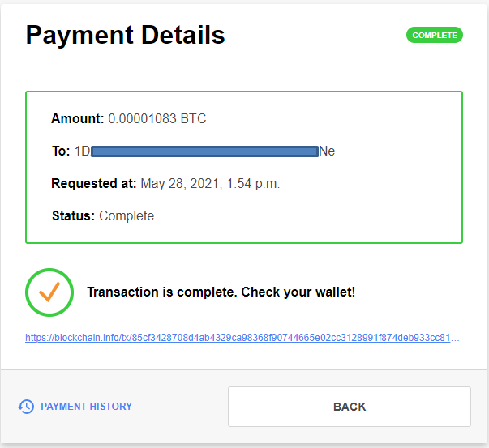The image size is (489, 448).
Task: Click the green COMPLETE status badge
Action: [435, 36]
